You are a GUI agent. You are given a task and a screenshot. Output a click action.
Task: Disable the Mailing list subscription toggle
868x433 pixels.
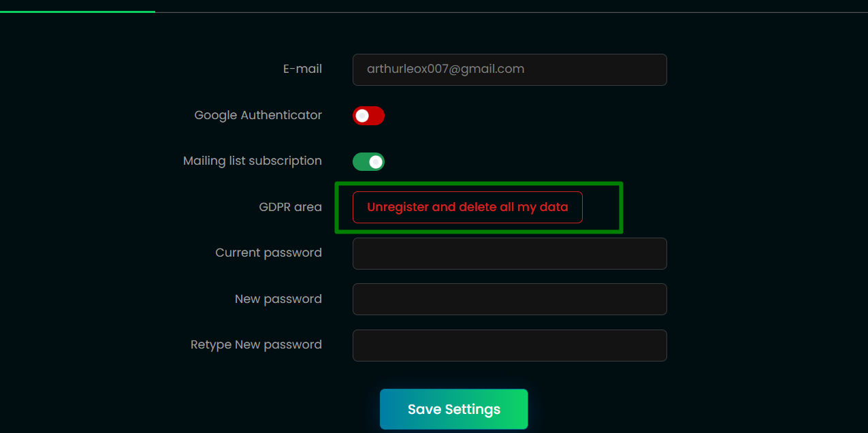tap(368, 162)
